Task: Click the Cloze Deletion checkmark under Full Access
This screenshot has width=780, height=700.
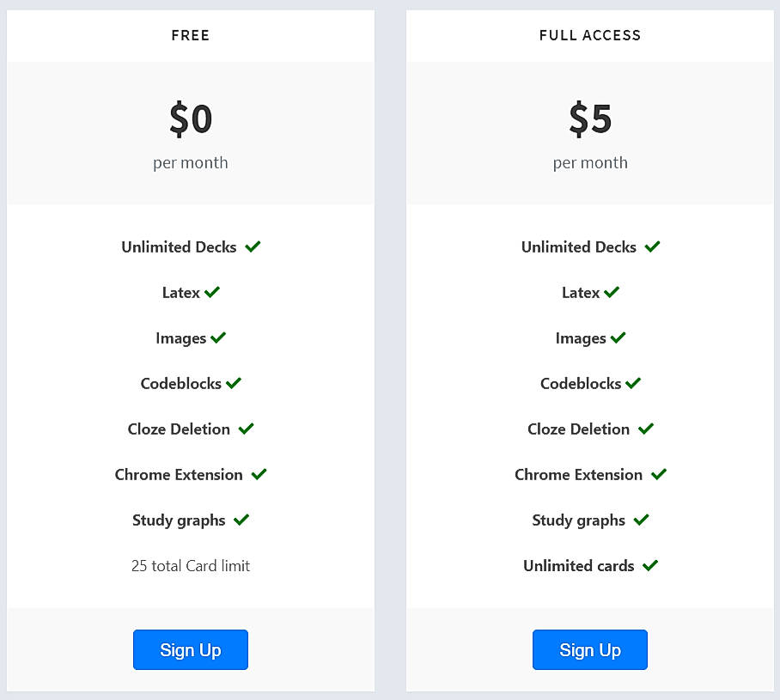Action: (x=646, y=429)
